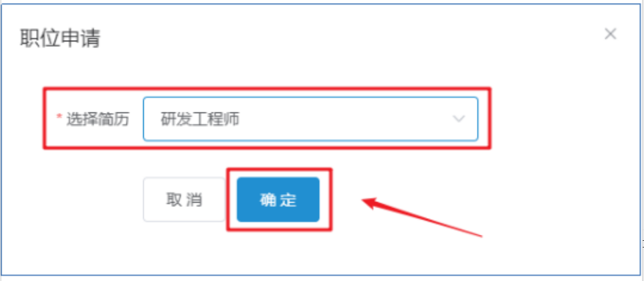The height and width of the screenshot is (281, 644).
Task: Click the 研发工程师 text inside the select box
Action: (199, 119)
